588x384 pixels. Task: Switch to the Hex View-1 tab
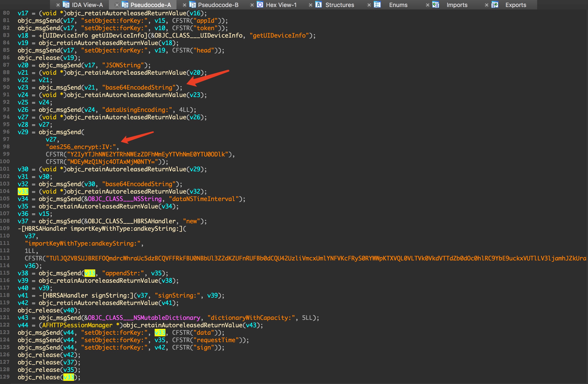(281, 5)
